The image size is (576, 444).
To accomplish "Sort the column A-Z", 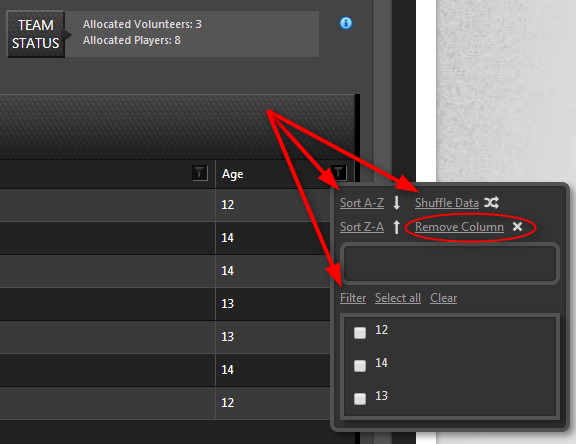I will (x=362, y=203).
